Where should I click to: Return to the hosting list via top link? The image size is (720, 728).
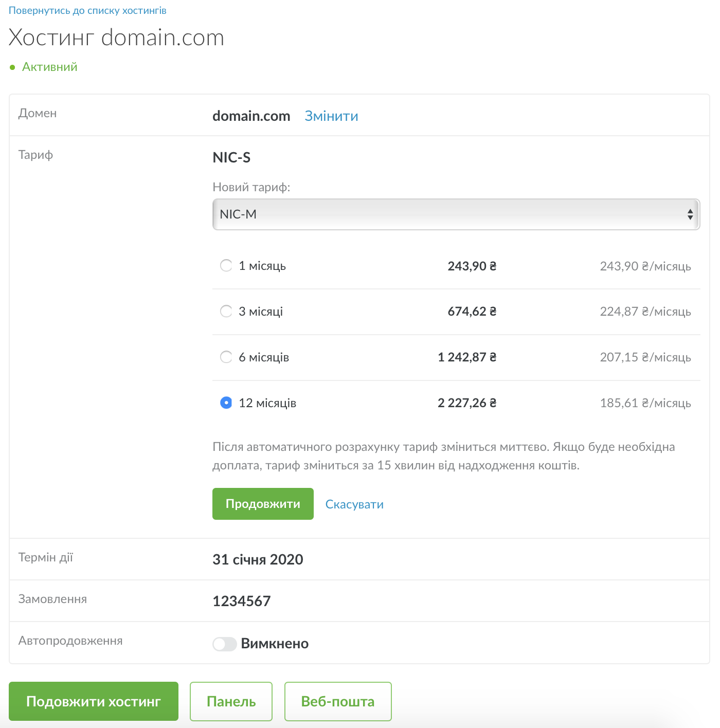tap(87, 11)
